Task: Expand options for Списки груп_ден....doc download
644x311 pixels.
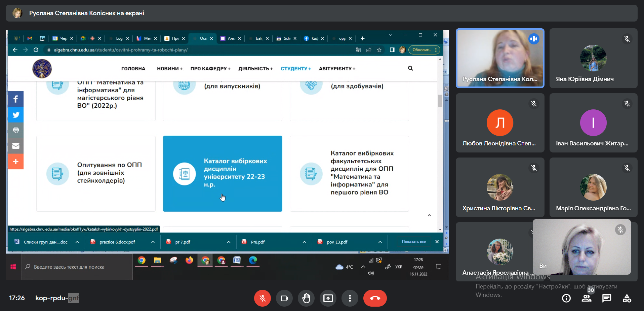Action: (x=77, y=242)
